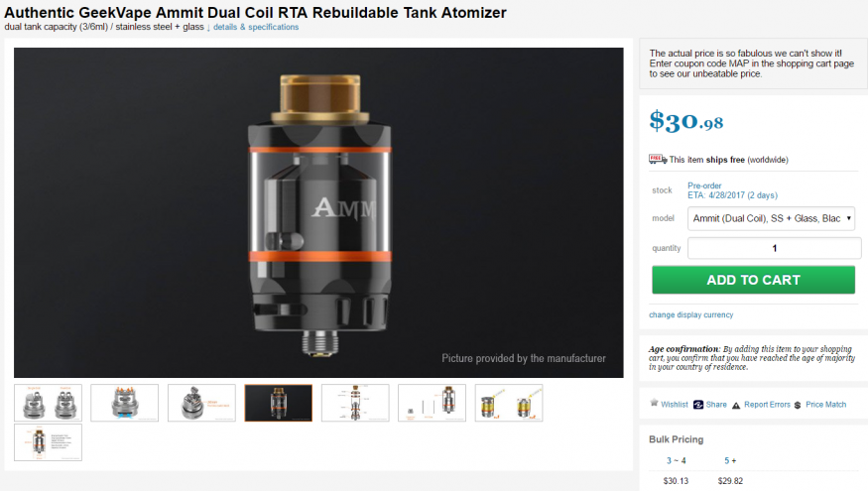
Task: Click the Share icon
Action: click(698, 405)
